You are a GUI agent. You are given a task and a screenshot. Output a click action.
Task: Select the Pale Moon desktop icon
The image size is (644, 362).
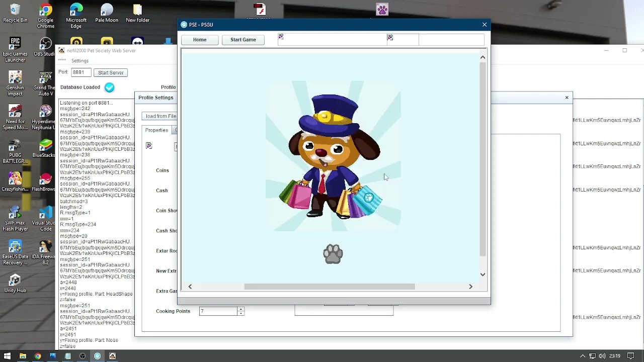click(107, 14)
